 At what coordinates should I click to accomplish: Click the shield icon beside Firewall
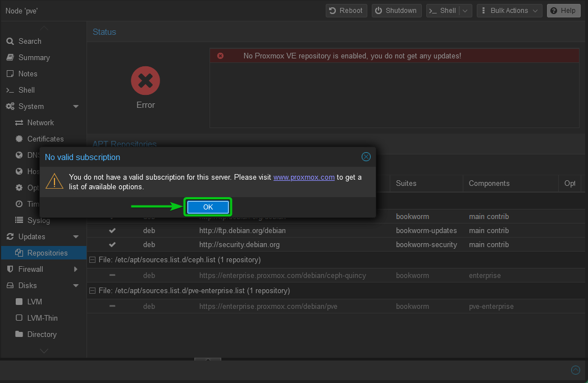(10, 270)
